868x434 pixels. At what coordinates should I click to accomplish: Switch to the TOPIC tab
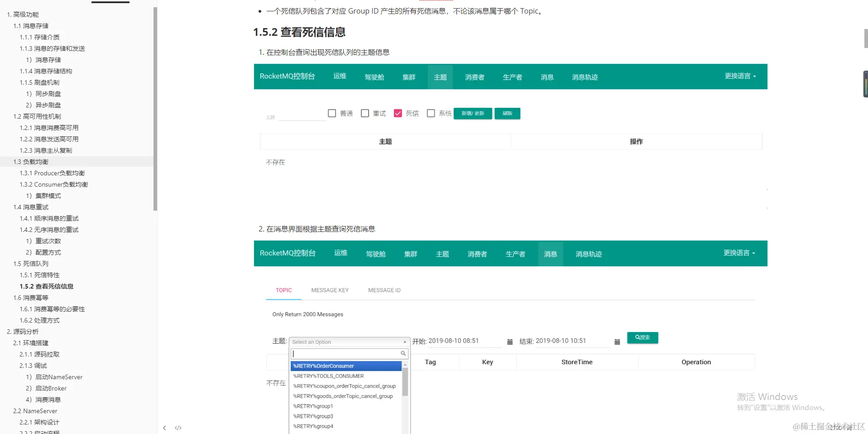pos(284,290)
